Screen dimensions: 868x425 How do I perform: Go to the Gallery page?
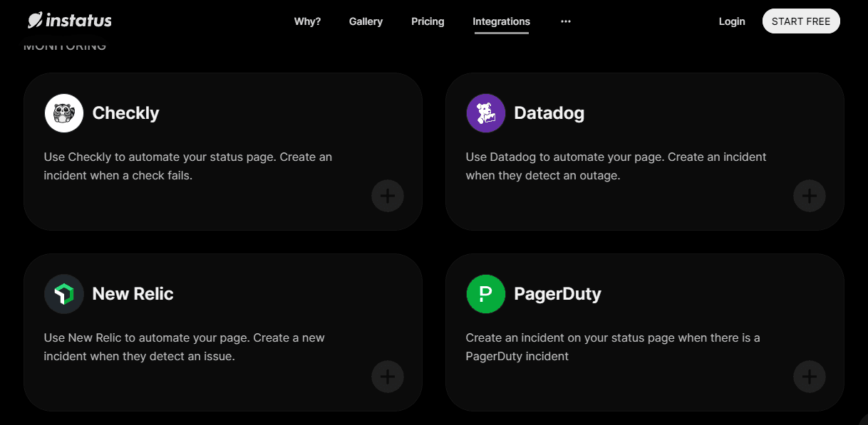(x=366, y=21)
